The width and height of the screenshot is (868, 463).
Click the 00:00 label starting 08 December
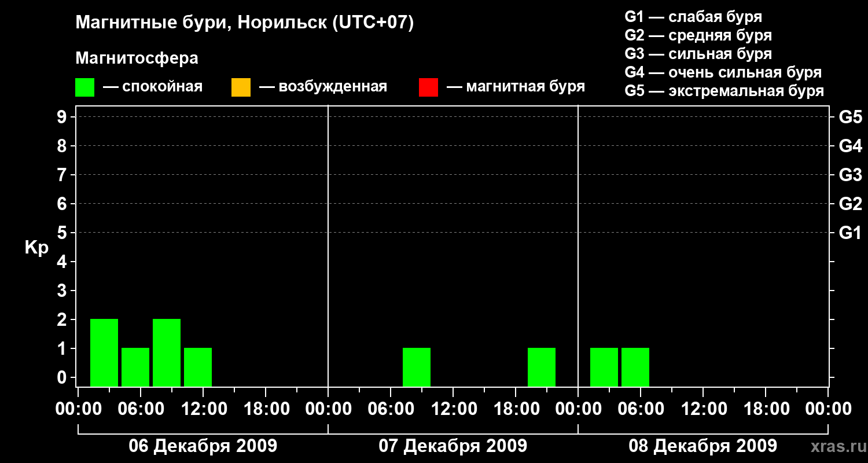coord(578,409)
